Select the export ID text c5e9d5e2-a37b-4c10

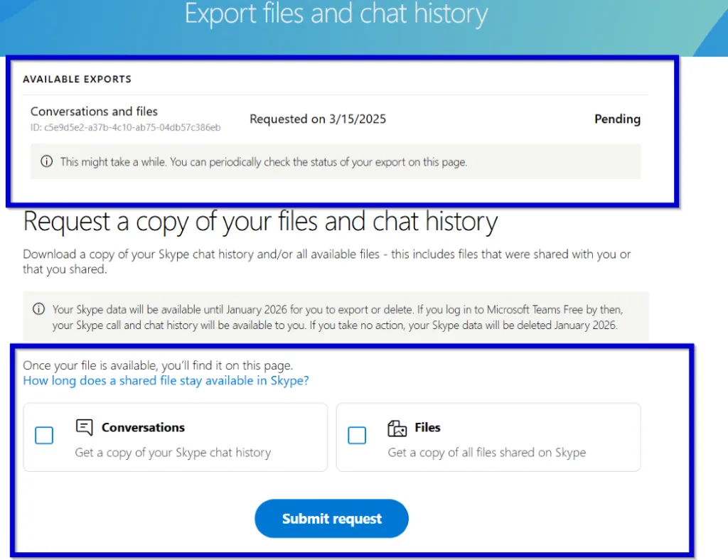click(x=125, y=128)
